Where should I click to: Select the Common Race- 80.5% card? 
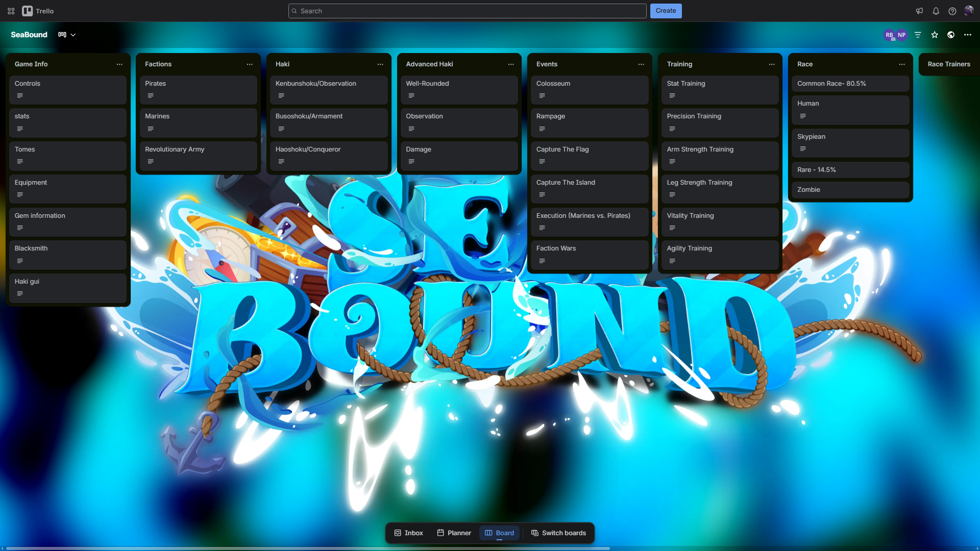click(x=850, y=83)
